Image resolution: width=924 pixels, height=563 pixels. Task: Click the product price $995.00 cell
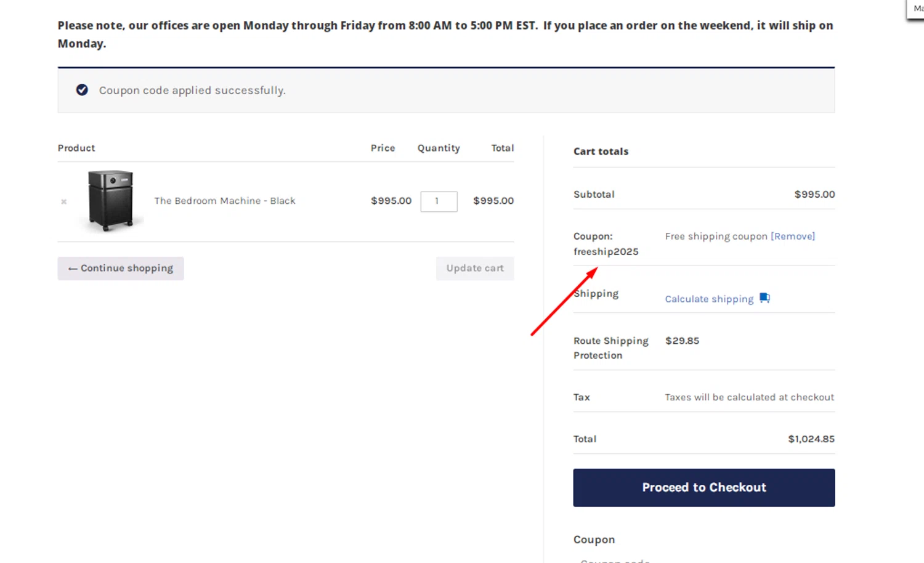coord(391,201)
